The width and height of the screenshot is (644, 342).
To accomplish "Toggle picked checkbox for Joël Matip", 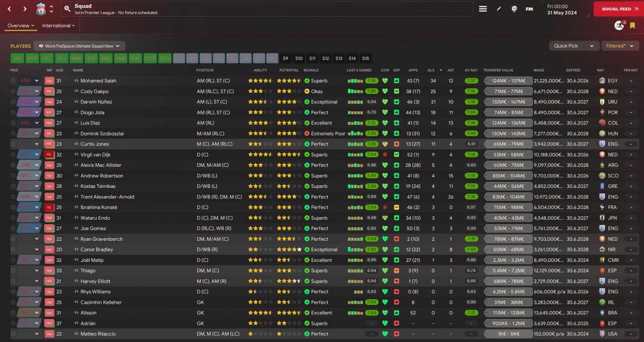I will coord(13,260).
